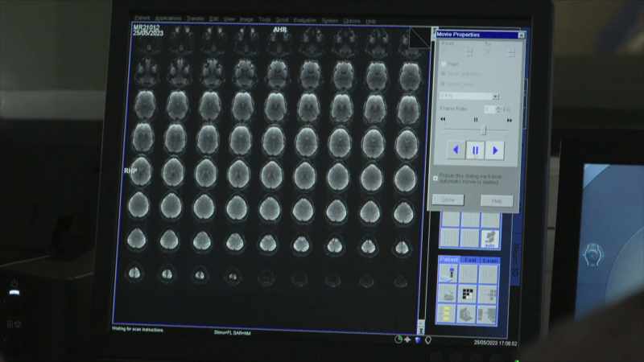Pause the movie with the blue pause button

475,150
